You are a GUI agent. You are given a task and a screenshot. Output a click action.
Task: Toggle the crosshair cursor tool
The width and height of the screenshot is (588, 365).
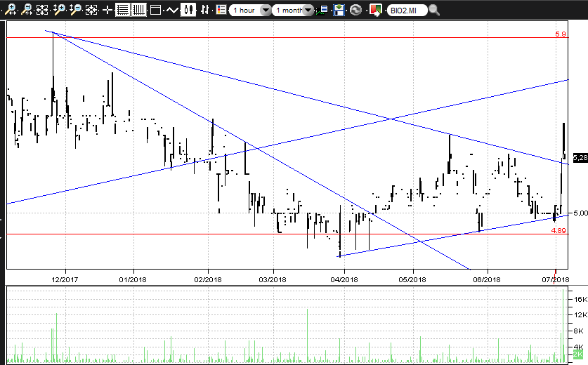coord(107,10)
